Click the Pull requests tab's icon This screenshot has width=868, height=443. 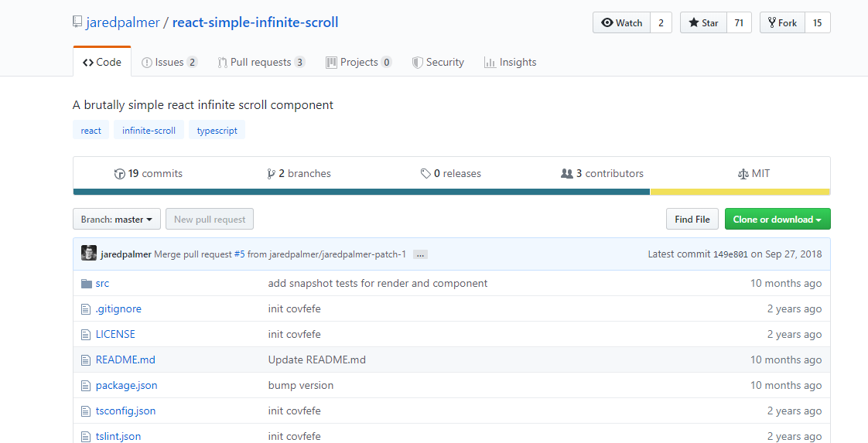(223, 63)
